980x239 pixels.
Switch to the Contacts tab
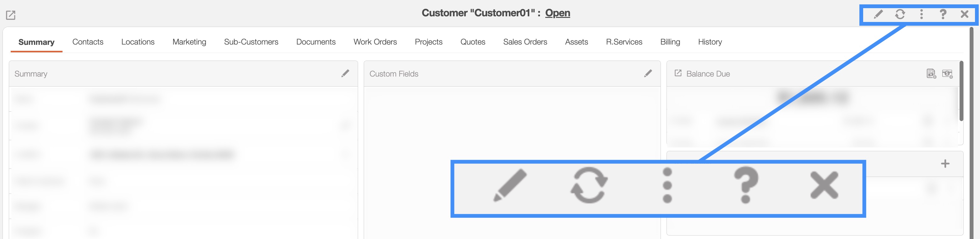[88, 42]
